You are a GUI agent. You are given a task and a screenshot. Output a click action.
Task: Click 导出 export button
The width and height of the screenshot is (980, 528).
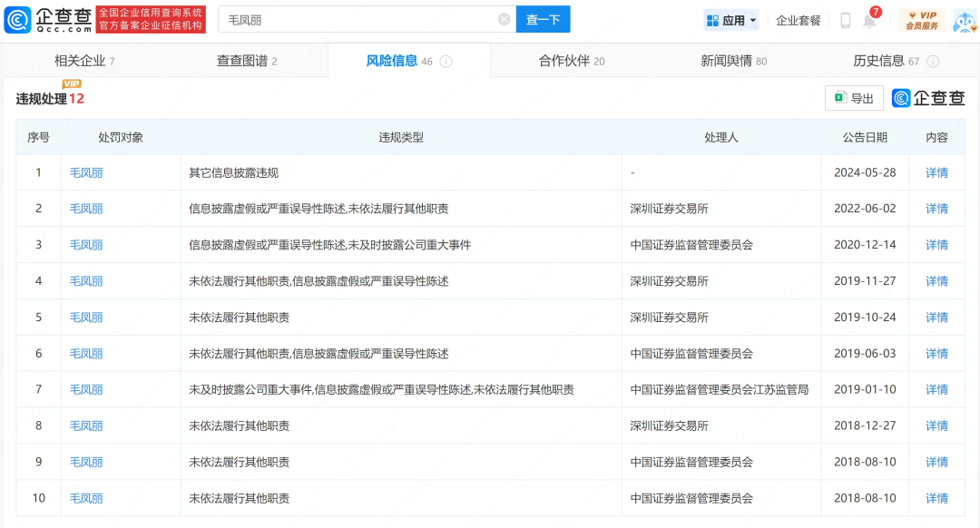(x=854, y=98)
